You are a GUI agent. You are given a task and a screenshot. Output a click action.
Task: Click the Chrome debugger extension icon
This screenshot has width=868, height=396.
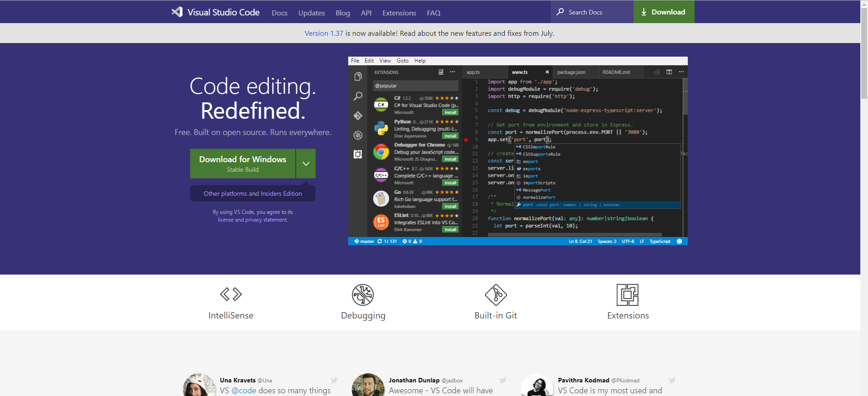coord(381,152)
